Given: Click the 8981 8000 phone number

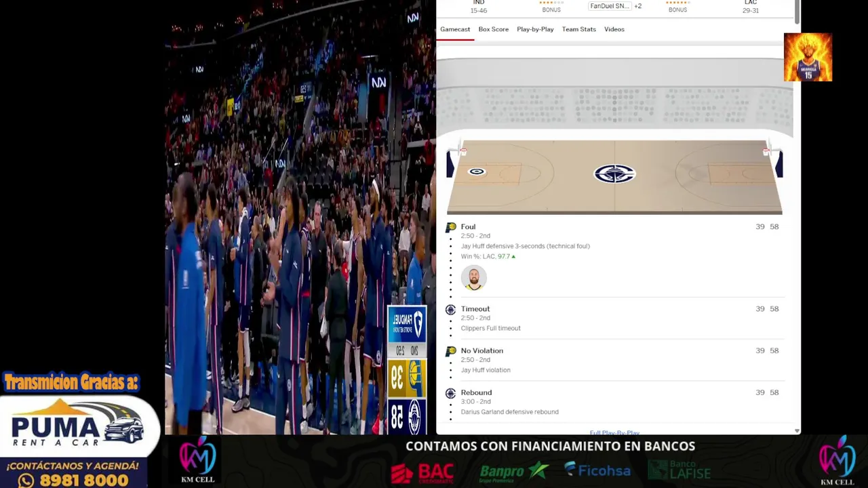Looking at the screenshot, I should (x=83, y=480).
